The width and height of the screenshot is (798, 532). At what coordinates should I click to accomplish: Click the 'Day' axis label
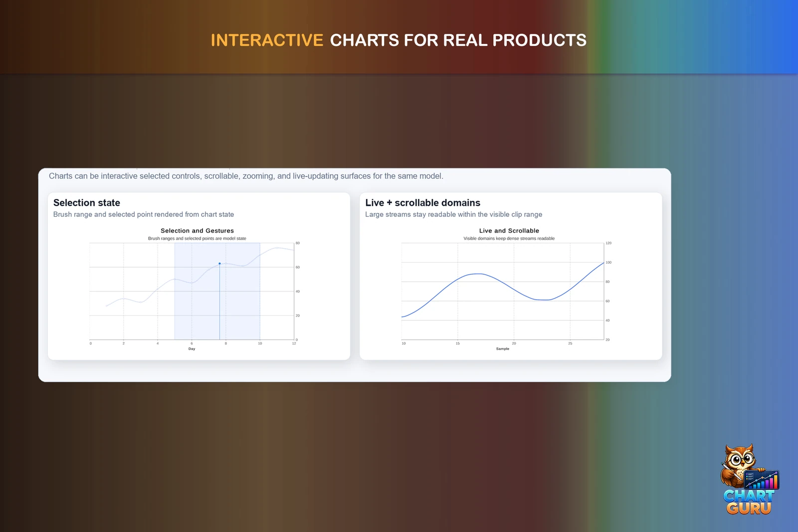[192, 349]
